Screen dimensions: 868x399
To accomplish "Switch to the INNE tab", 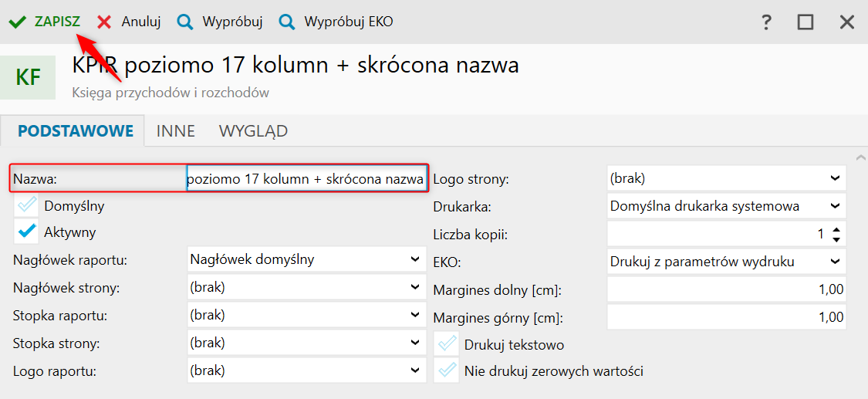I will [x=176, y=131].
